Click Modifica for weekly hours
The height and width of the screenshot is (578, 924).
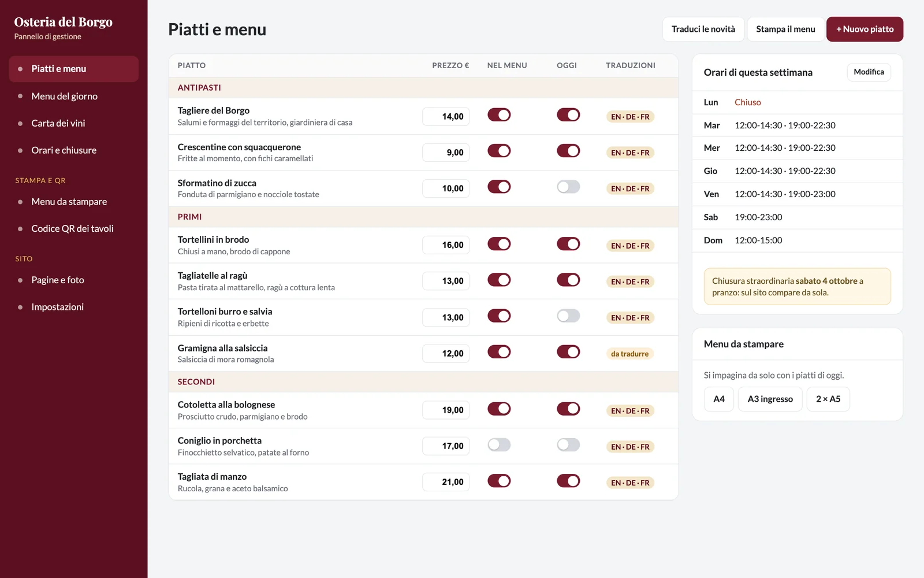[x=869, y=72]
